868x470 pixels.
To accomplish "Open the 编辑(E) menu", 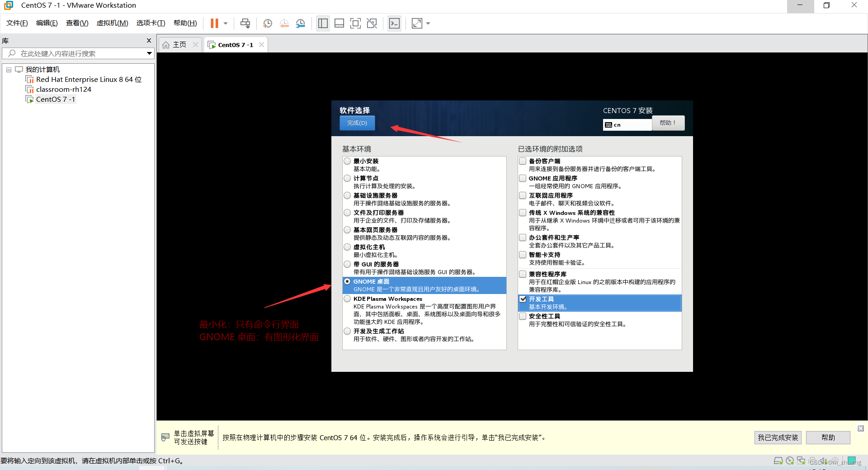I will pos(47,23).
